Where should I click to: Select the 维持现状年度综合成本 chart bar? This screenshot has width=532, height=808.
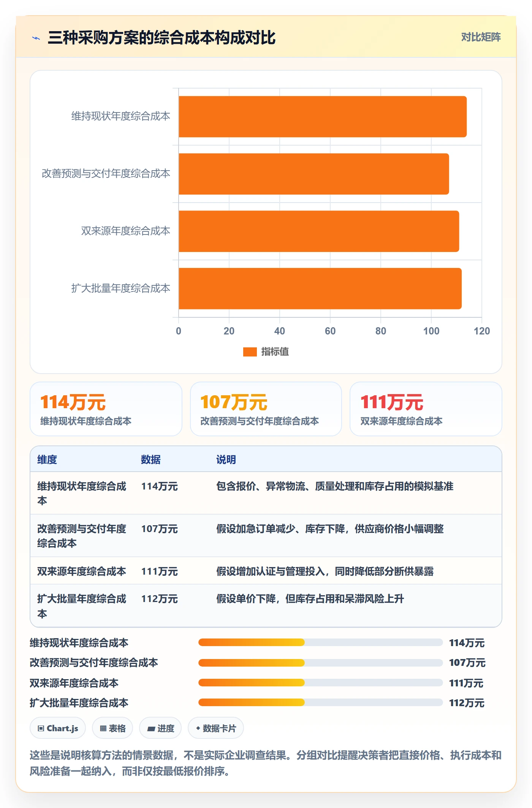[x=323, y=117]
